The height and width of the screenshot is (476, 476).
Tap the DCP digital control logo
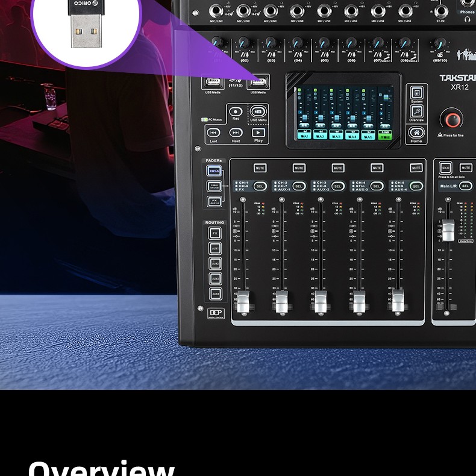coord(216,313)
